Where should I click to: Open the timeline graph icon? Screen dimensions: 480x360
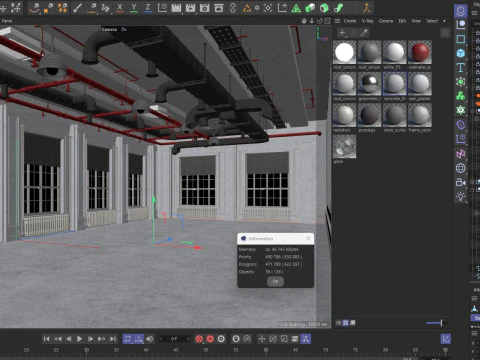click(446, 339)
